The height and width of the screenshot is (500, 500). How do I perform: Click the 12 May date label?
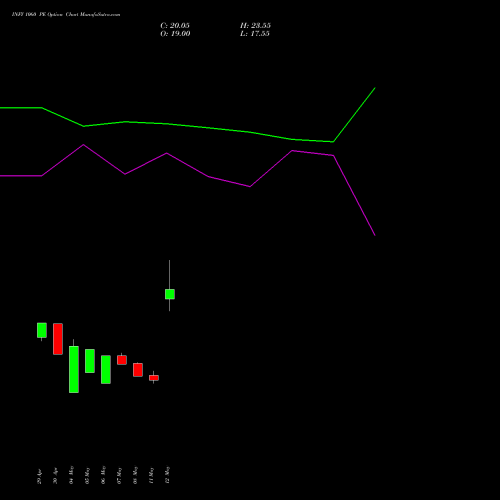coord(167,475)
